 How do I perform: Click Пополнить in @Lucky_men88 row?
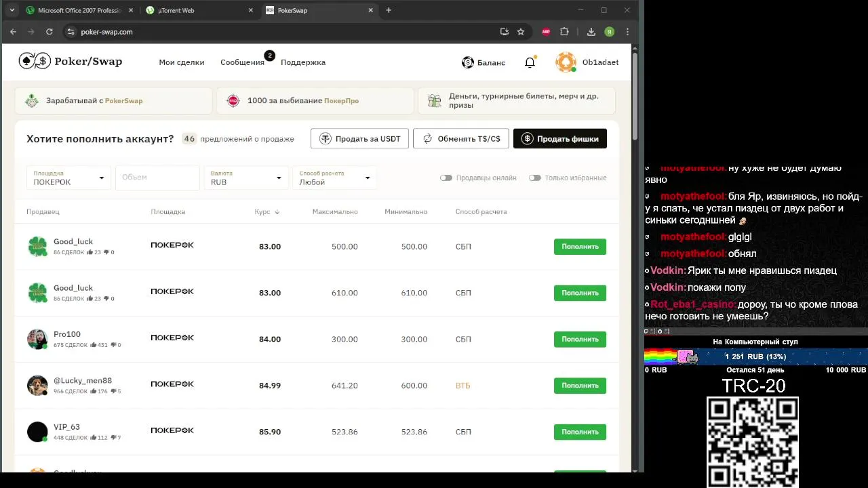coord(580,386)
